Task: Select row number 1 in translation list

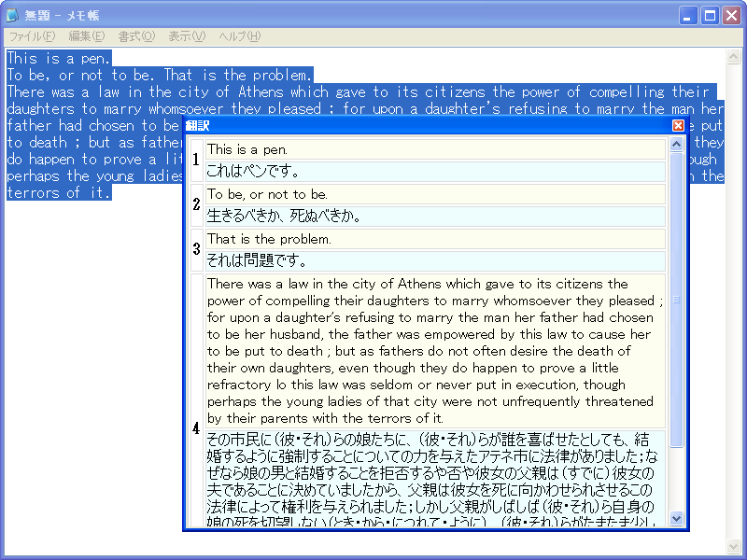Action: (196, 160)
